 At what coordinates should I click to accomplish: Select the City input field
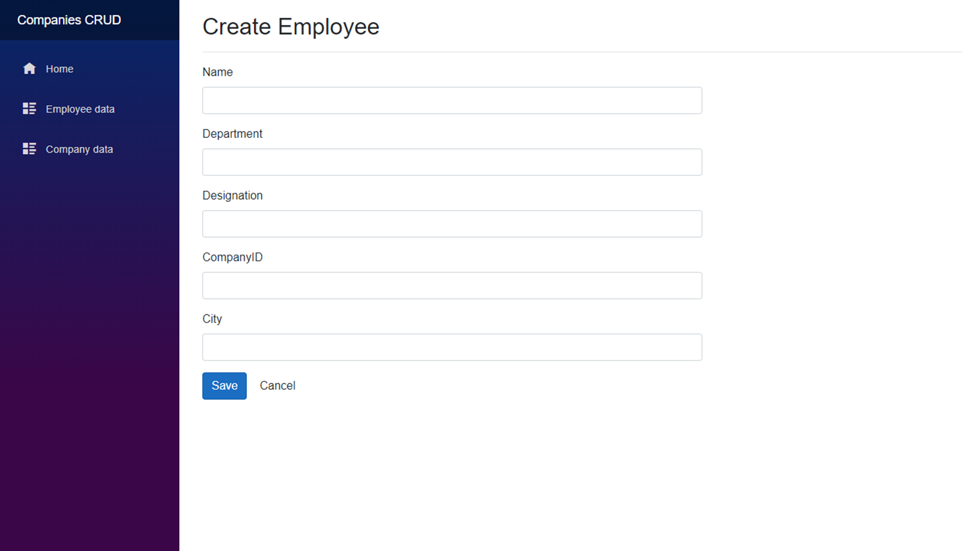(x=452, y=347)
